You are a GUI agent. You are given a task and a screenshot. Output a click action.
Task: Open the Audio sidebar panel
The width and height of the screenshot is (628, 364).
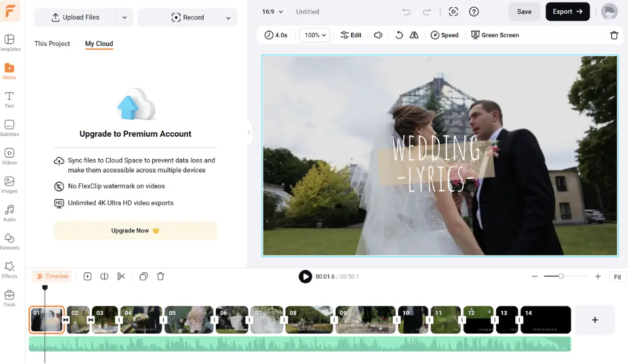(9, 213)
